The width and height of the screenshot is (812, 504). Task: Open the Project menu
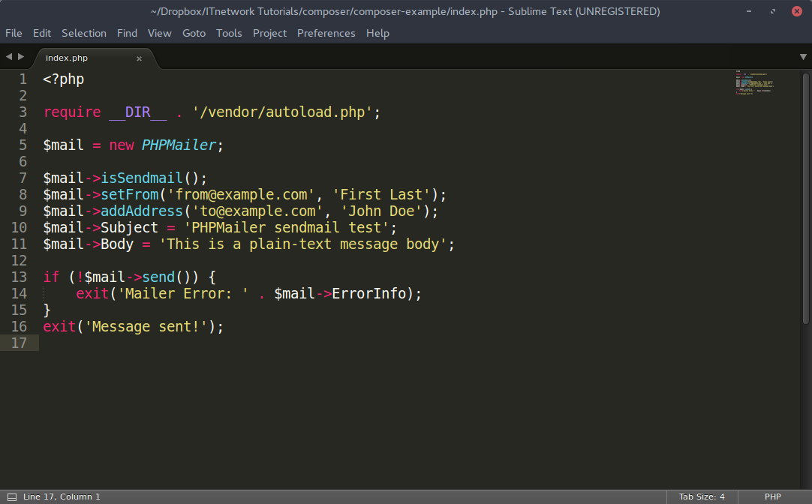(269, 33)
